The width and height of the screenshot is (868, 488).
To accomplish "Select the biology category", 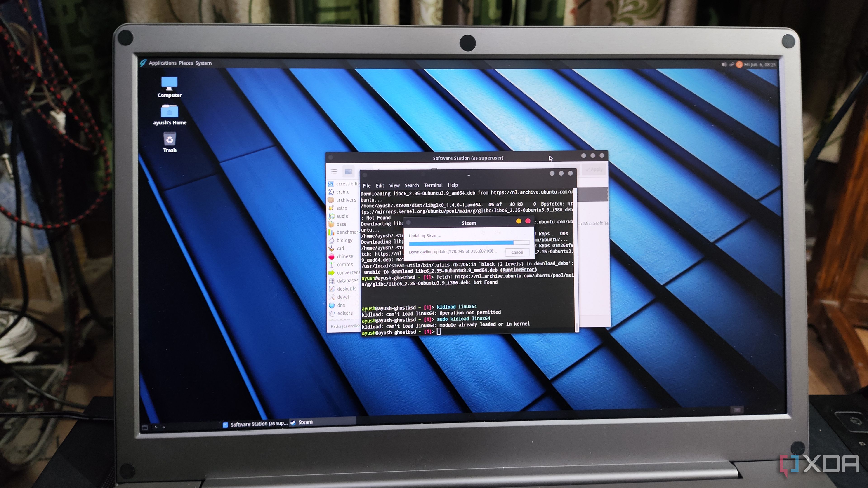I will [341, 240].
